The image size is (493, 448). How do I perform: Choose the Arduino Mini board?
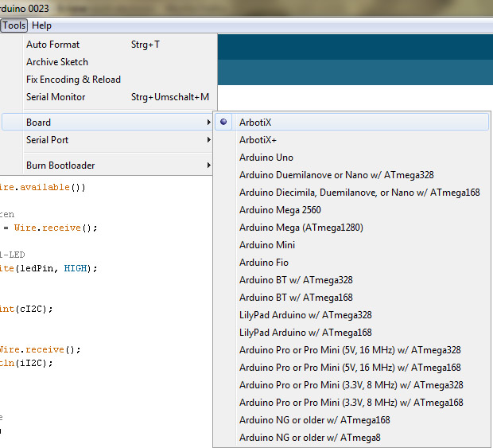266,245
